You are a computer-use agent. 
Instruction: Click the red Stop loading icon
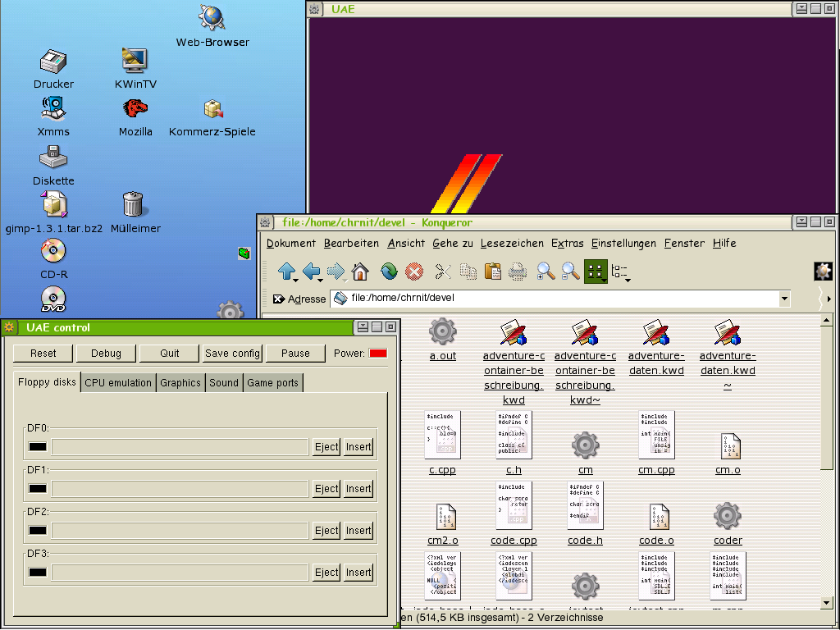click(414, 272)
